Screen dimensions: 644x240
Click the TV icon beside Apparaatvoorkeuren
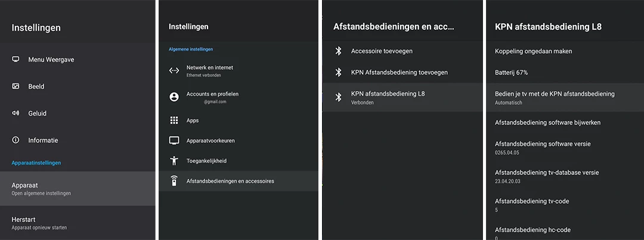[x=174, y=141]
